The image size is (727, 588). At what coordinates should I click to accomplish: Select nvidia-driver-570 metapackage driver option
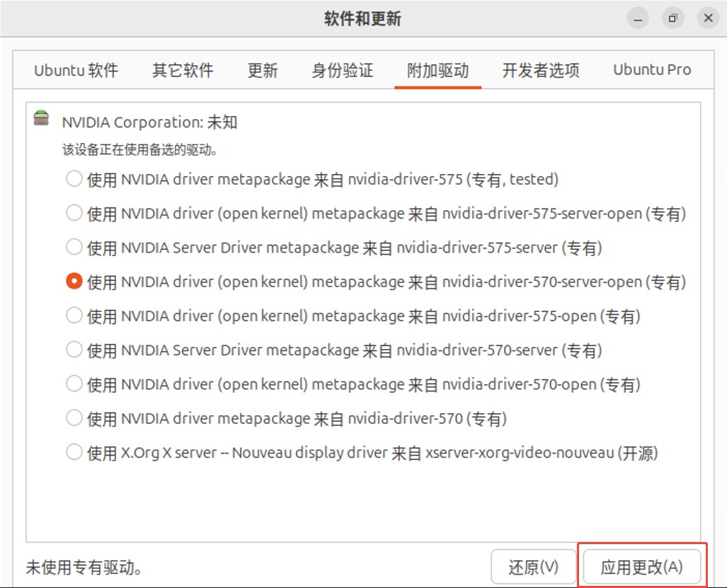[74, 418]
